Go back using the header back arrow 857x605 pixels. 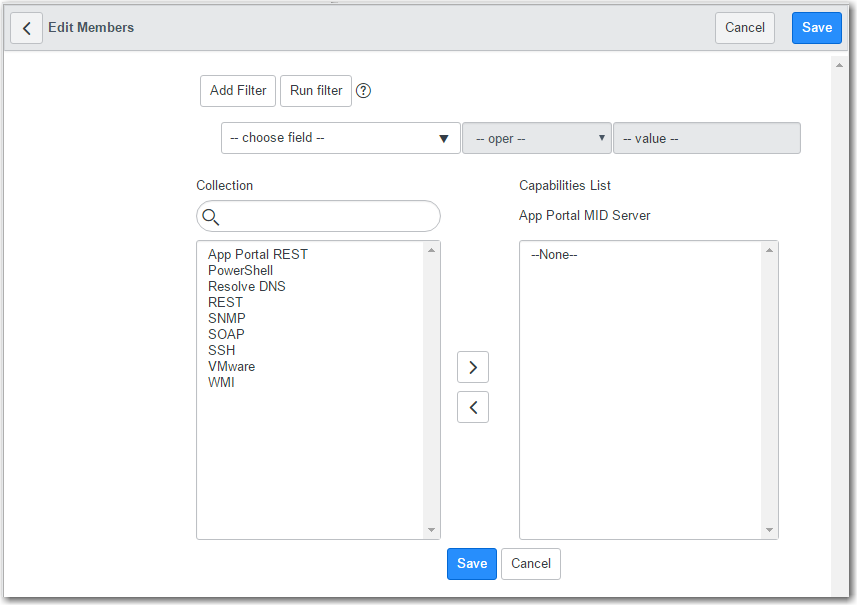coord(26,28)
